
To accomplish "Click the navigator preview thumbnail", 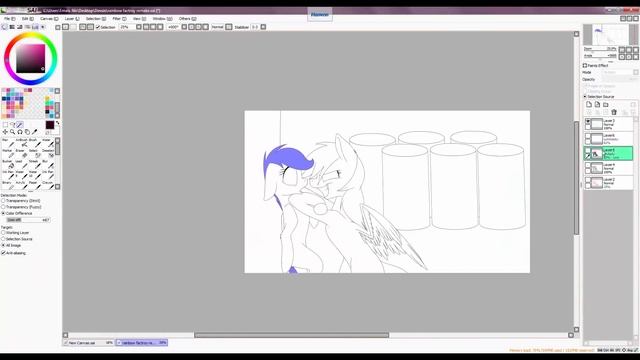I will (x=611, y=35).
